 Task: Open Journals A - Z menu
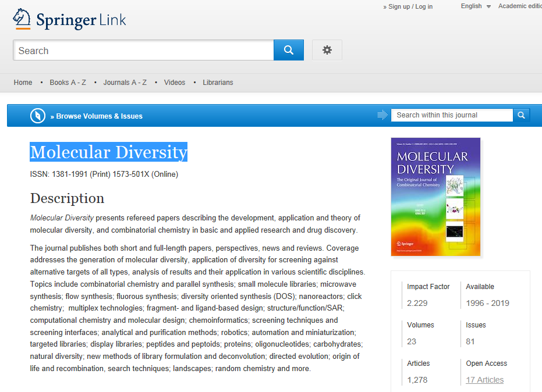tap(125, 83)
